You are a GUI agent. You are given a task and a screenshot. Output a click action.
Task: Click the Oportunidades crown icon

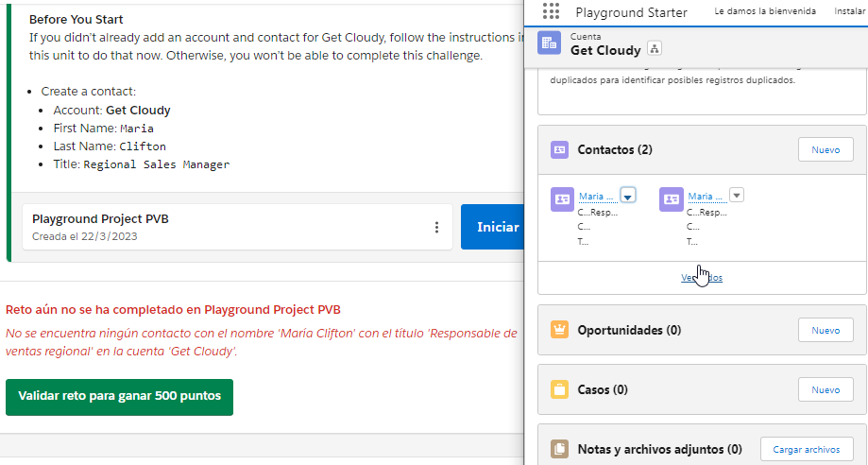point(559,330)
